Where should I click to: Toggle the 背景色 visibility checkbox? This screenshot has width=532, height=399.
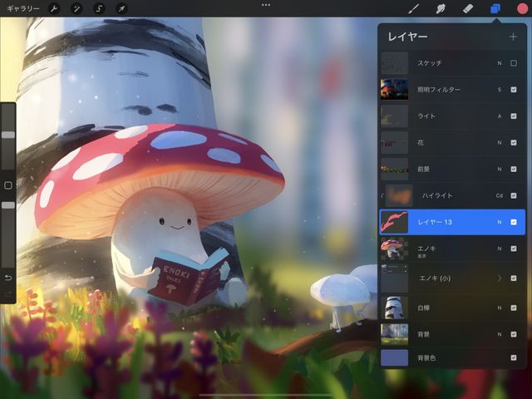[x=514, y=357]
